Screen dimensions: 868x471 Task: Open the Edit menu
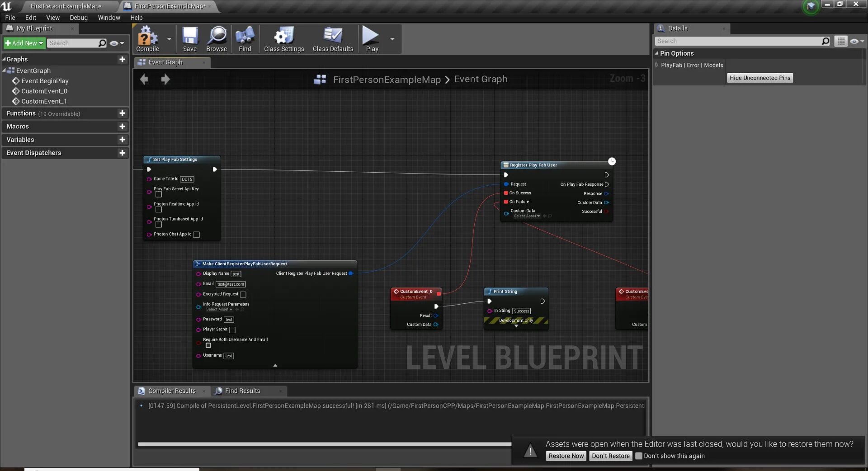click(x=31, y=18)
